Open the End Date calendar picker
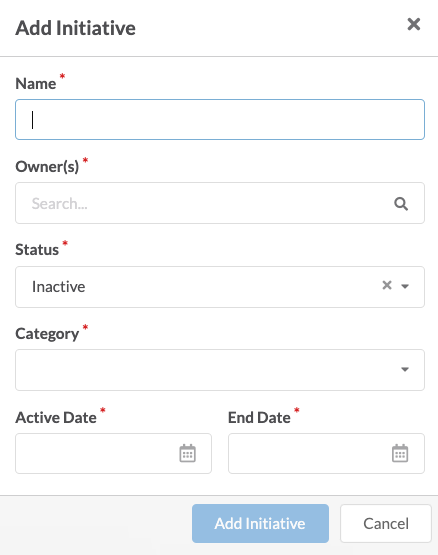This screenshot has width=438, height=555. [x=400, y=453]
